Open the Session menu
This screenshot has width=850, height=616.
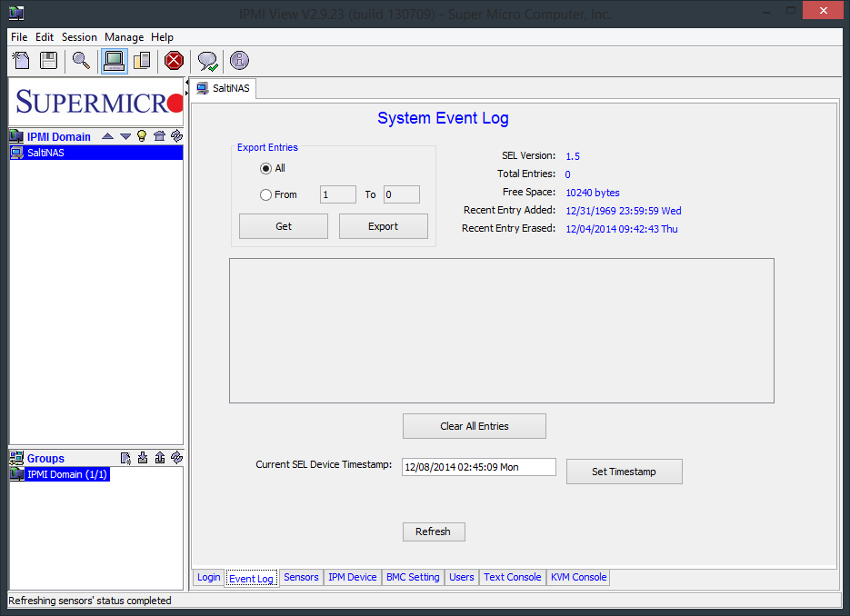tap(79, 37)
